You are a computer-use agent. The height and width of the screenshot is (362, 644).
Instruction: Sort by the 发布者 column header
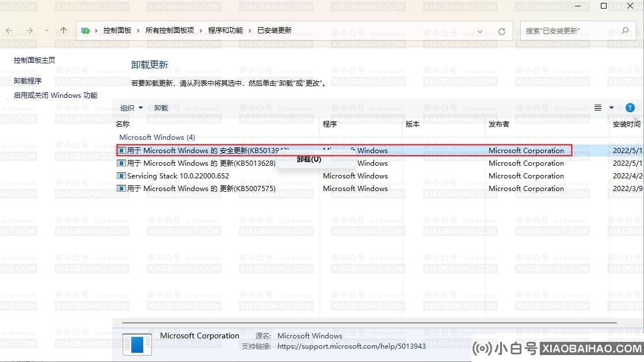(x=498, y=124)
